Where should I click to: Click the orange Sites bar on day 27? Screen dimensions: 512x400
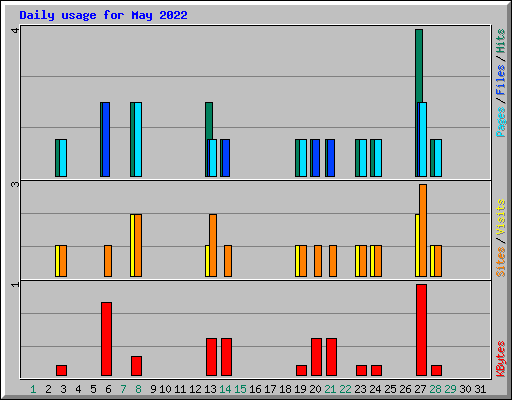(423, 230)
